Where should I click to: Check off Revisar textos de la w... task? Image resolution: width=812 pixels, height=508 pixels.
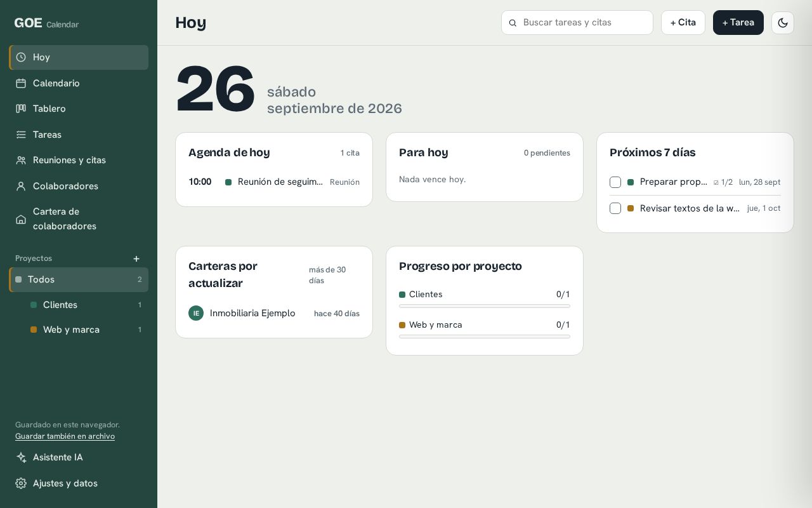tap(615, 208)
